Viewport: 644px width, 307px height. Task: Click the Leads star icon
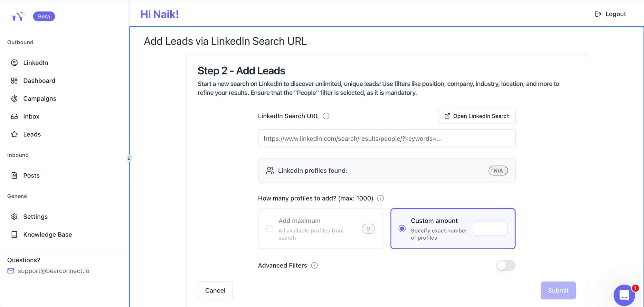(x=14, y=134)
